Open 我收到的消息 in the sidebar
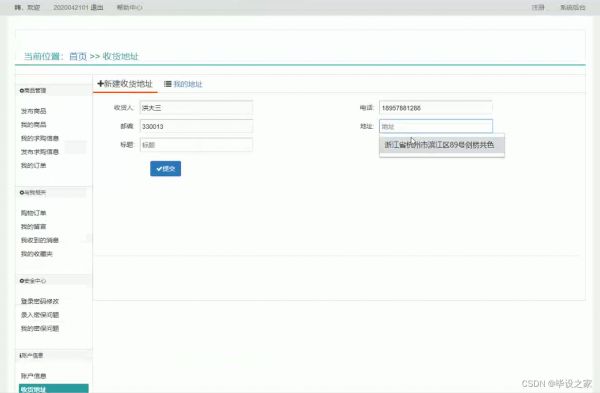600x393 pixels. coord(40,240)
